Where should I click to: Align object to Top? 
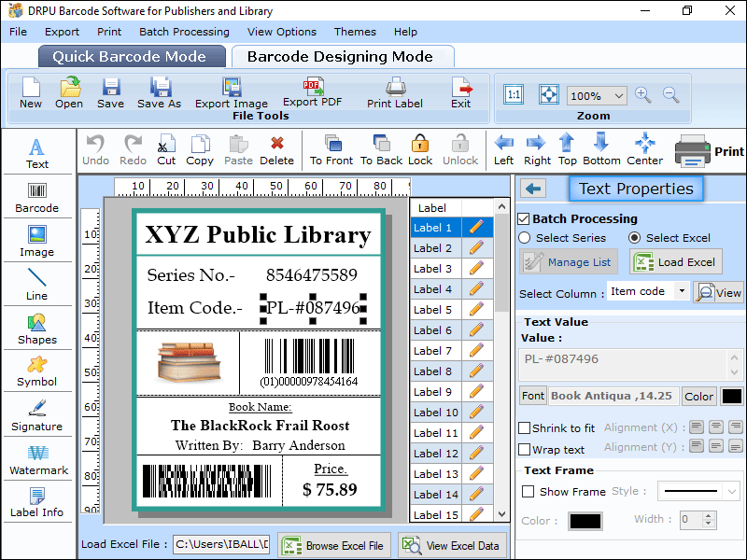click(x=567, y=150)
